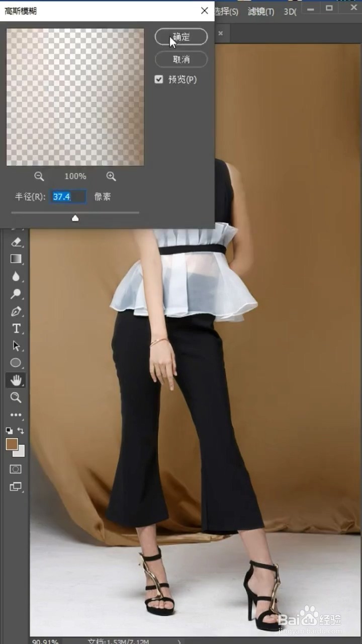The height and width of the screenshot is (644, 362).
Task: Select the Eraser tool
Action: 16,242
